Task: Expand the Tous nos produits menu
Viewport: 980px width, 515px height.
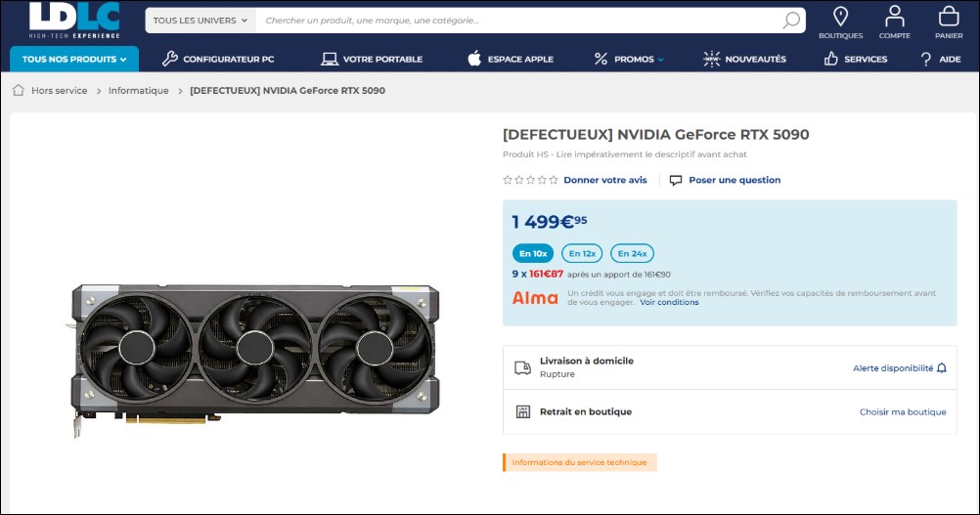Action: pos(74,60)
